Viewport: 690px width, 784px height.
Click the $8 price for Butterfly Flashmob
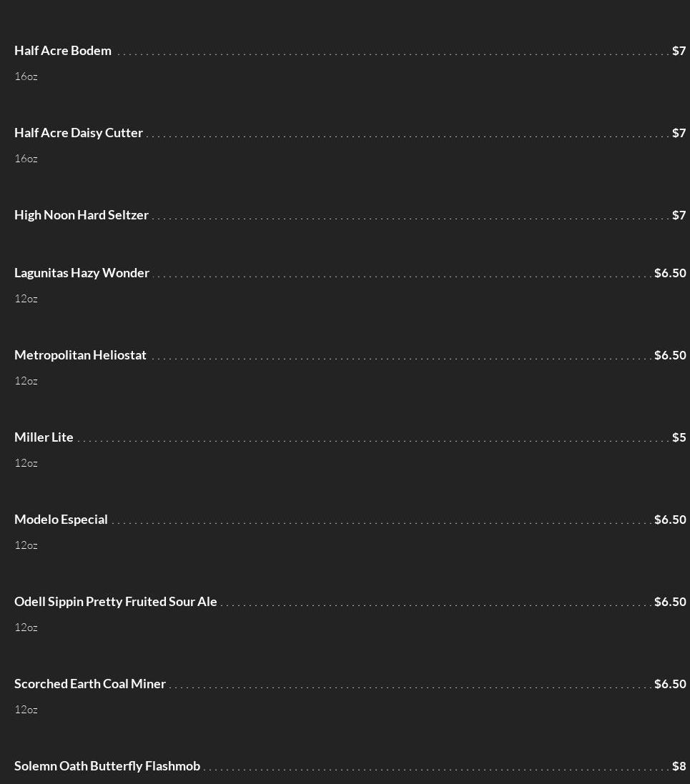[679, 766]
